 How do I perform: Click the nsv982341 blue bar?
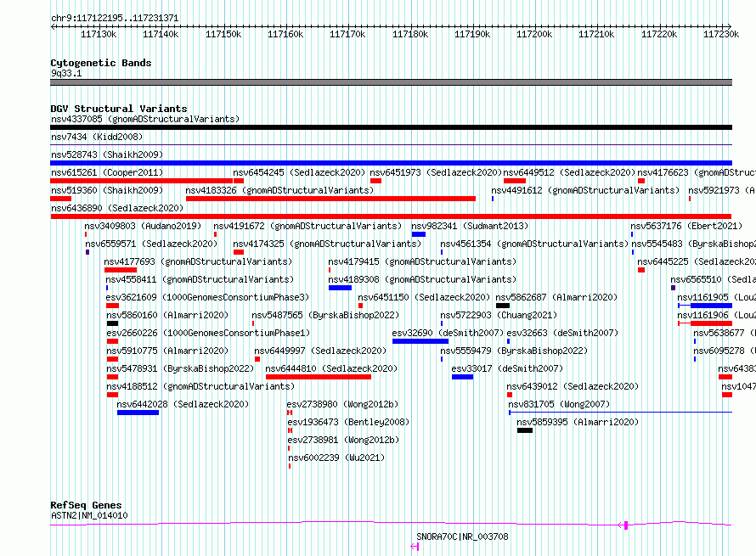click(x=419, y=234)
